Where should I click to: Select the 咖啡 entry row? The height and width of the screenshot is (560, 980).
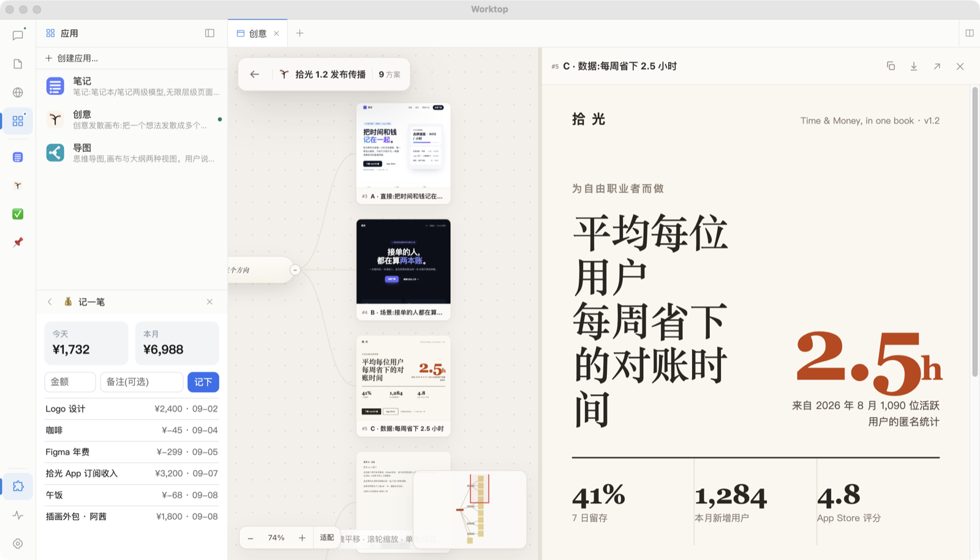point(132,430)
